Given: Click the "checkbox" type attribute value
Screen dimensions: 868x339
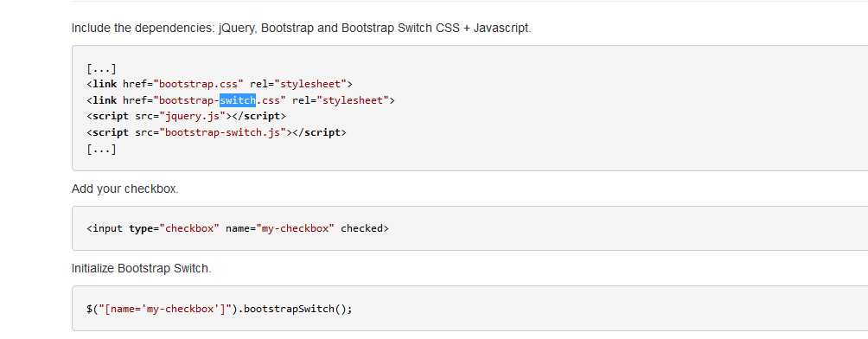Looking at the screenshot, I should (189, 228).
